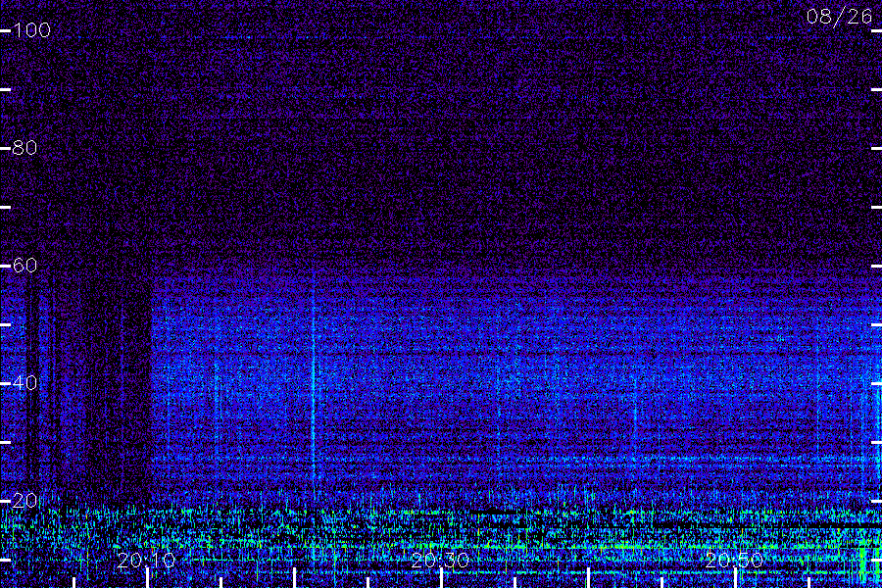Screen dimensions: 882x588
Task: Click the 20:50 time axis label
Action: click(734, 561)
